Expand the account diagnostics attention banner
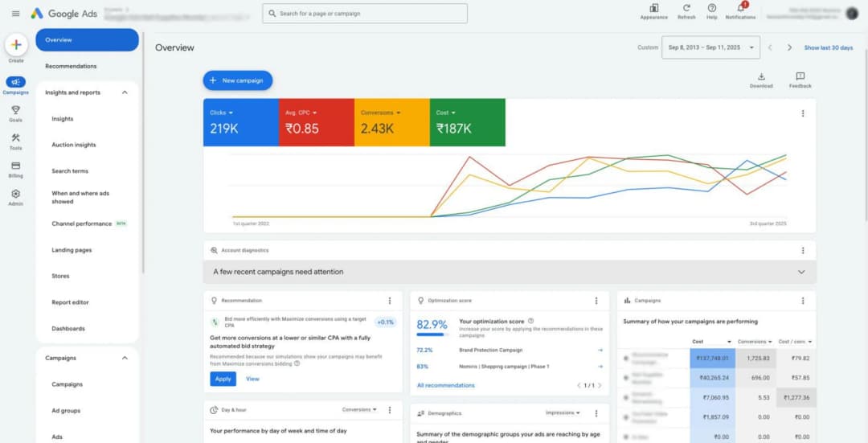 point(800,272)
